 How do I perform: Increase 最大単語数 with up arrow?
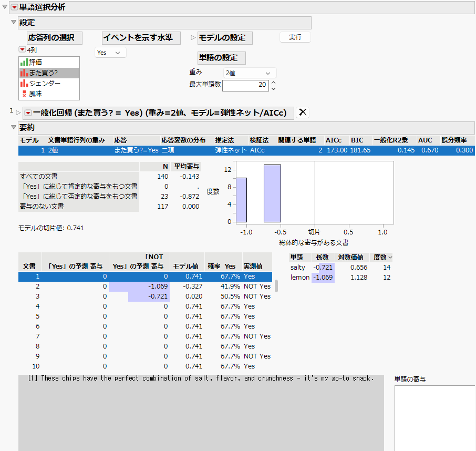tap(274, 83)
